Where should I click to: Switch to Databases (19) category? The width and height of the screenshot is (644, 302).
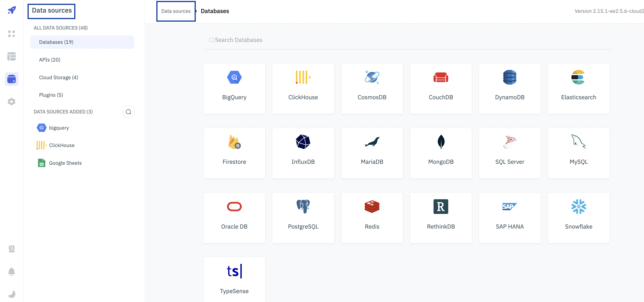[82, 42]
